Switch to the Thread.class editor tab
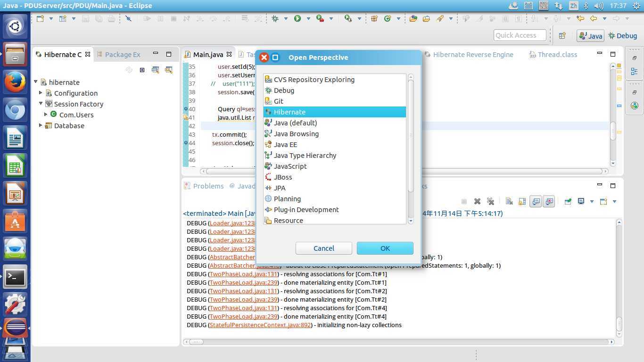This screenshot has width=644, height=362. [x=553, y=55]
